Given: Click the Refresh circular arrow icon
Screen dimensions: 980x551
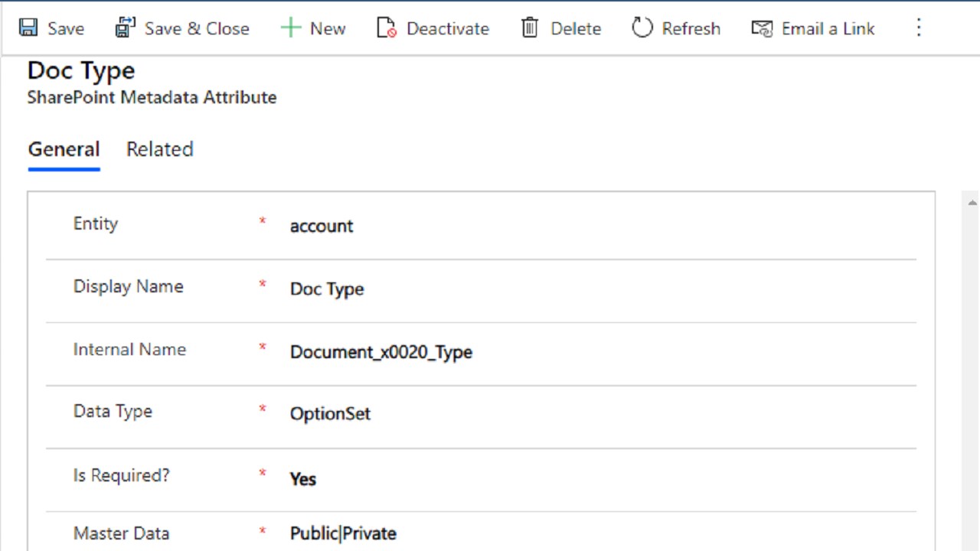Looking at the screenshot, I should 642,28.
